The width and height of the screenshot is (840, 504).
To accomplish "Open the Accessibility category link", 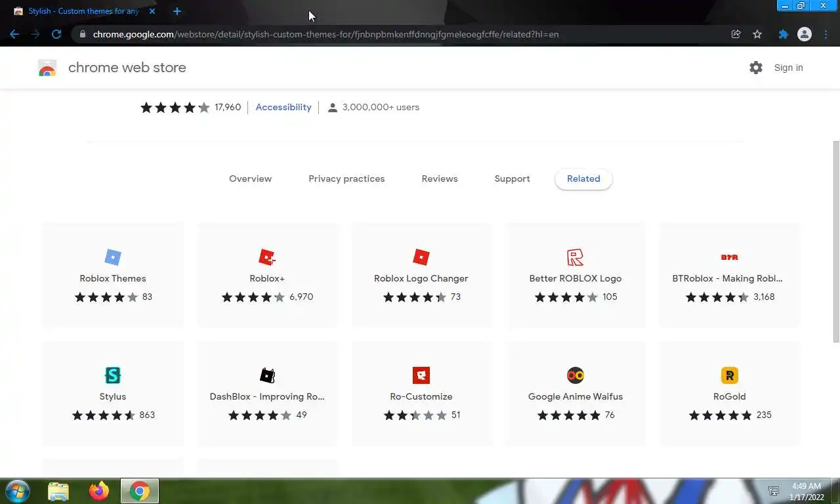I will coord(283,107).
